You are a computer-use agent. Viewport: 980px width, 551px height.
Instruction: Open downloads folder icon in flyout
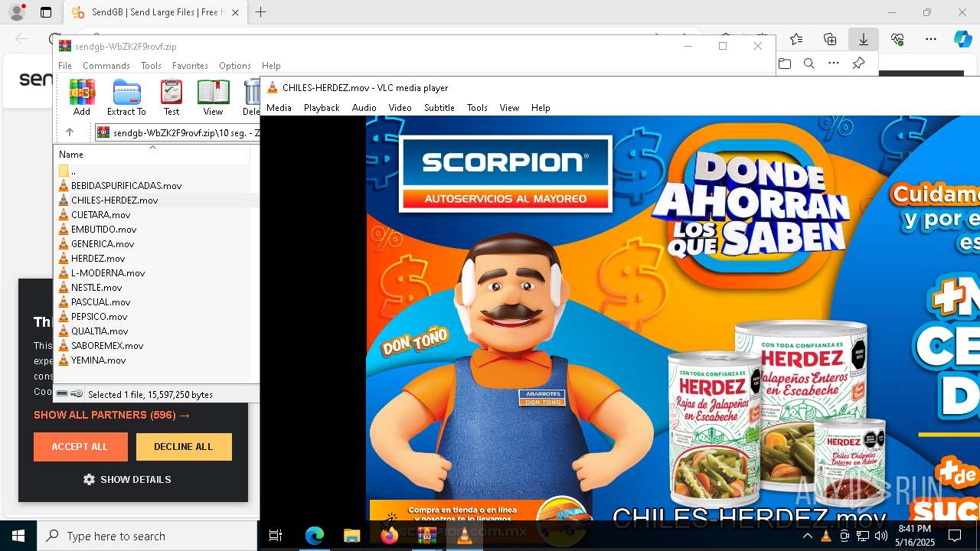[x=785, y=64]
